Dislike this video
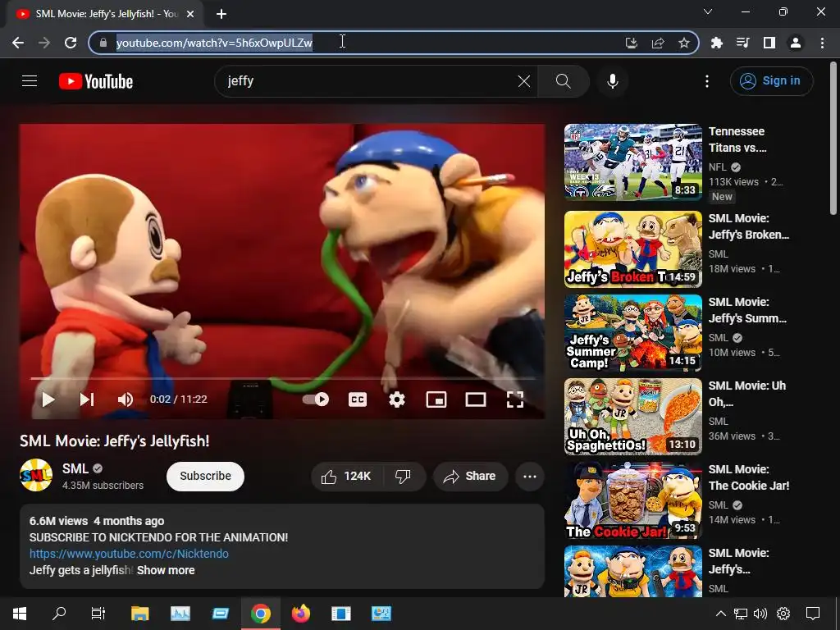 pyautogui.click(x=403, y=477)
